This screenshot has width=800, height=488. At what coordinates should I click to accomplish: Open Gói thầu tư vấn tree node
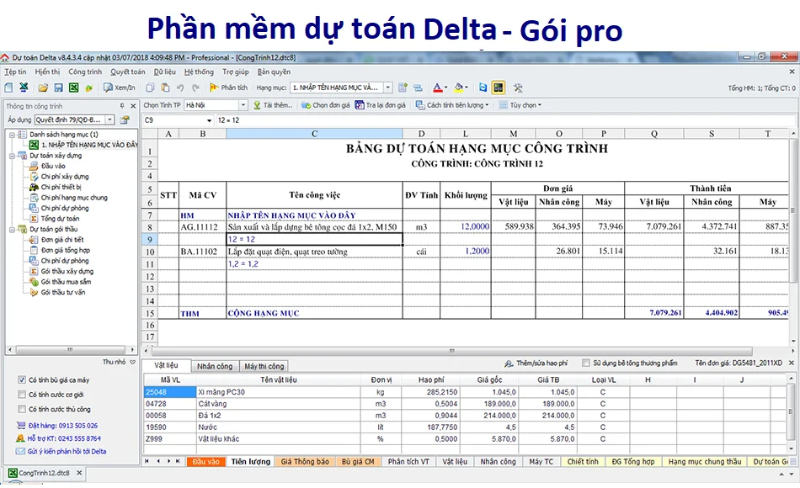63,292
